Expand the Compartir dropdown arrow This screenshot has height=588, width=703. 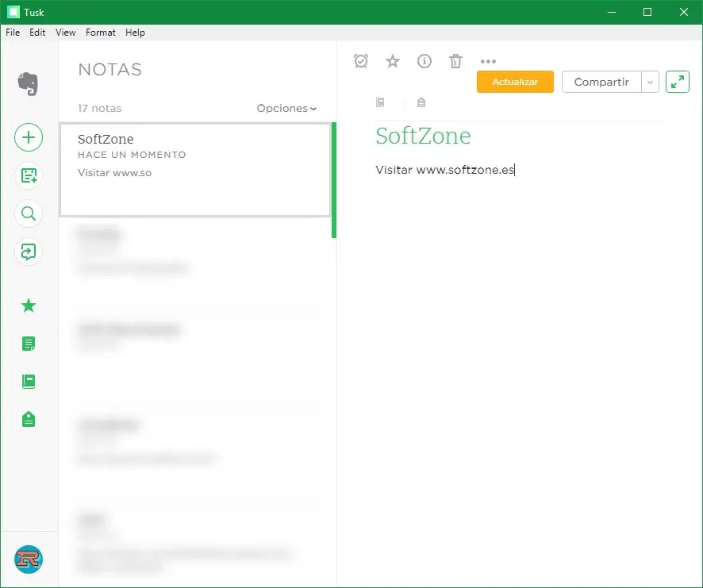[650, 82]
